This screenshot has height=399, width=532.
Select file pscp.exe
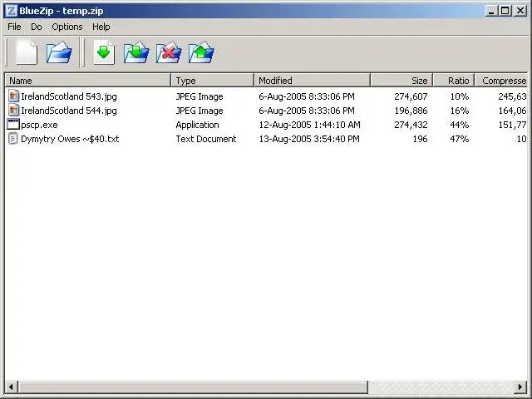[39, 126]
